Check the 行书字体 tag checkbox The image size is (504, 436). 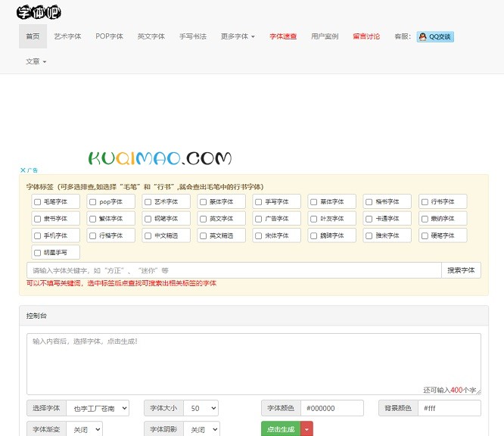coord(425,202)
